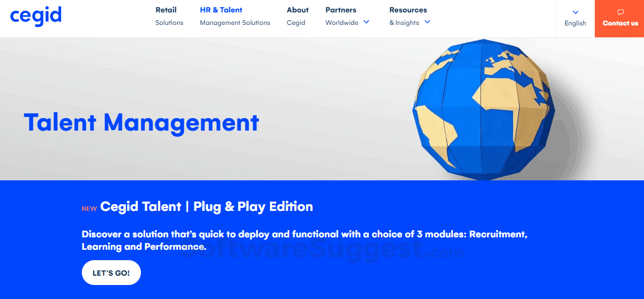Click the Contact us button
Viewport: 644px width, 299px height.
[620, 19]
